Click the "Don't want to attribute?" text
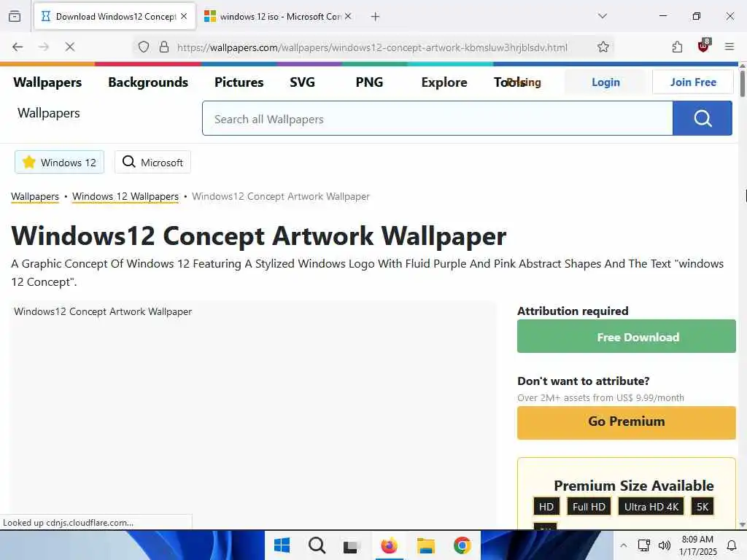The image size is (747, 560). click(583, 381)
